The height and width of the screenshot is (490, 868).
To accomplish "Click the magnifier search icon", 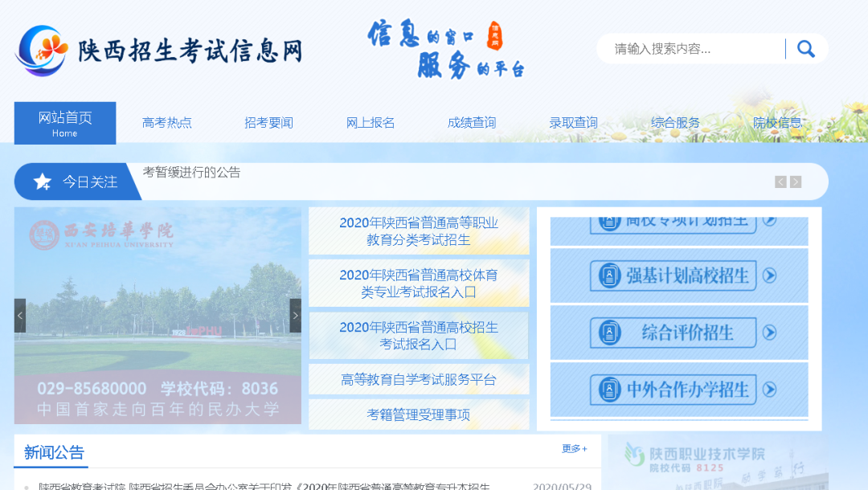I will 805,49.
